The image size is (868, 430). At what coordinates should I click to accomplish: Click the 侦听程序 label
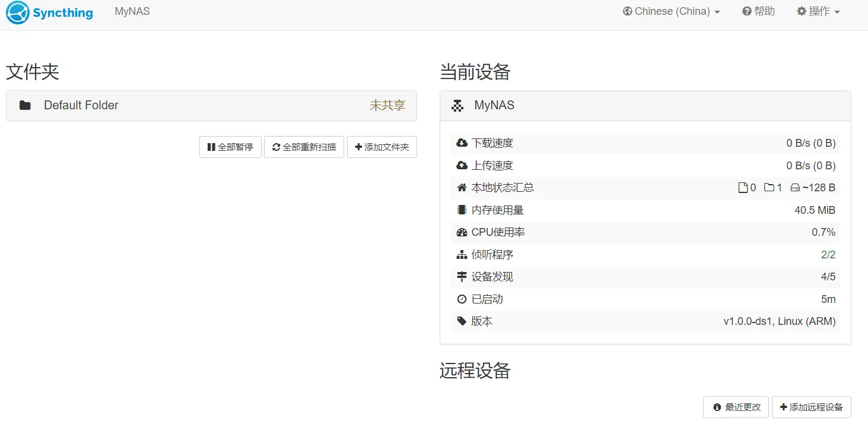point(492,255)
